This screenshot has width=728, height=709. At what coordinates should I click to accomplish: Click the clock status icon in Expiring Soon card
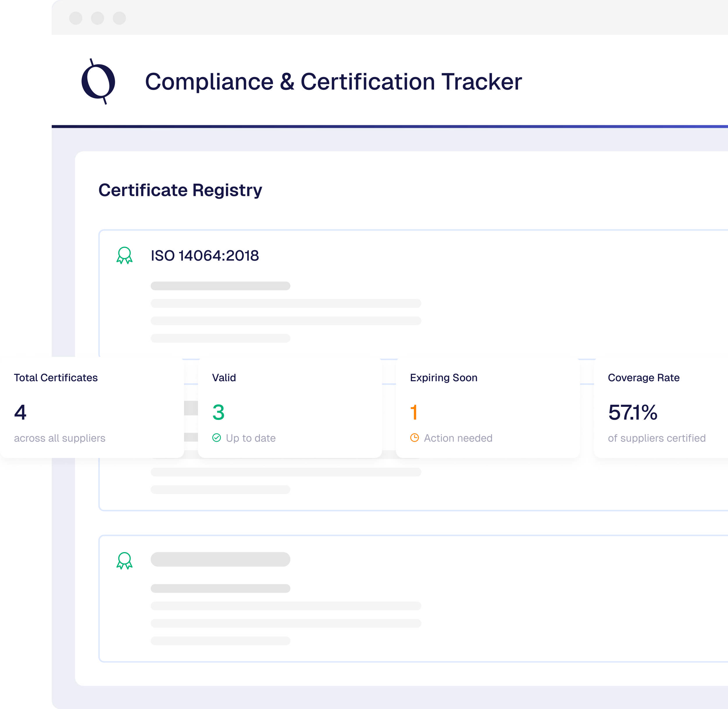pyautogui.click(x=415, y=438)
